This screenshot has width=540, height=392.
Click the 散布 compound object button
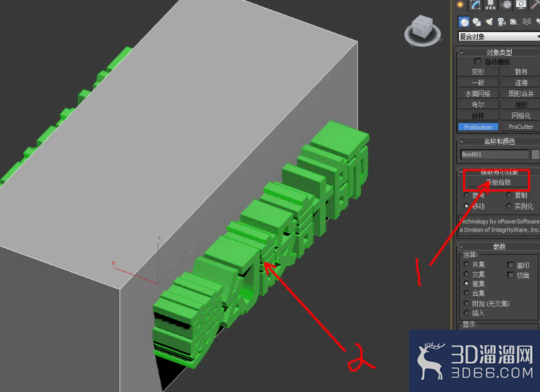pyautogui.click(x=520, y=71)
